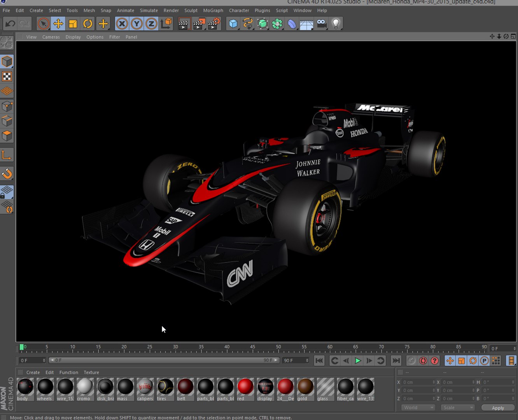Image resolution: width=518 pixels, height=420 pixels.
Task: Open the Scale mode dropdown
Action: click(458, 407)
